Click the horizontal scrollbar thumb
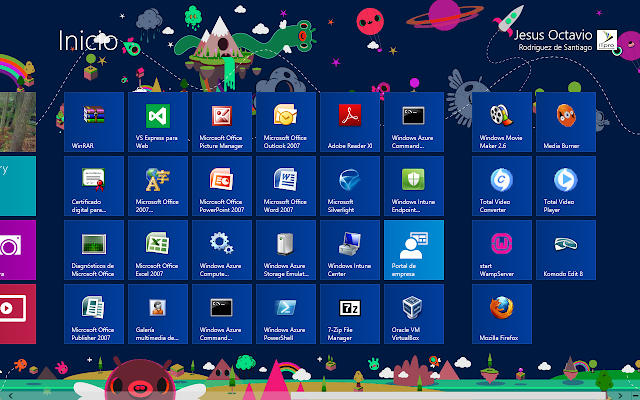The width and height of the screenshot is (640, 400). point(451,396)
